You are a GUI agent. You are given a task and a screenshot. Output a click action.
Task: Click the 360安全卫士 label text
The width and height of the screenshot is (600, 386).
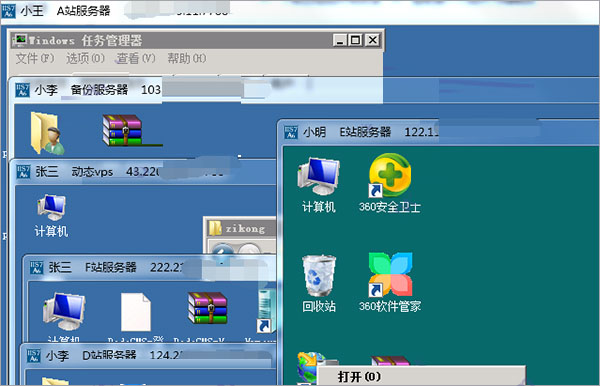pyautogui.click(x=390, y=207)
